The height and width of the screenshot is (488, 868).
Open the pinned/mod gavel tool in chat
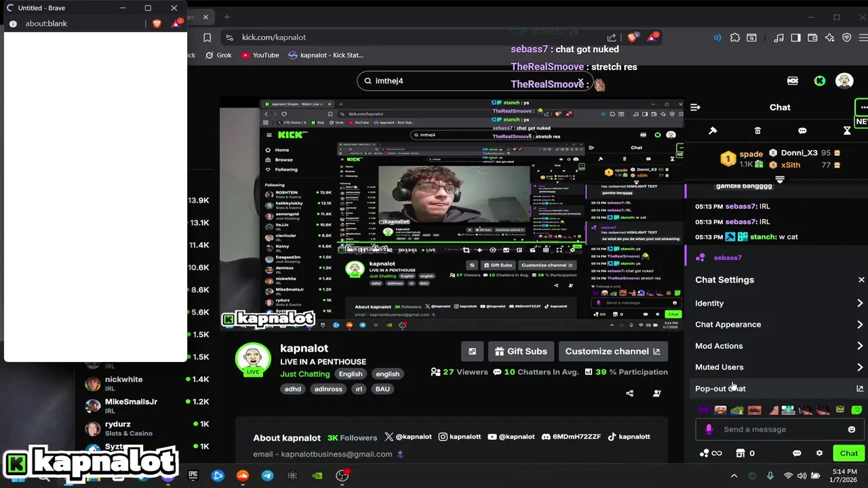tap(713, 130)
